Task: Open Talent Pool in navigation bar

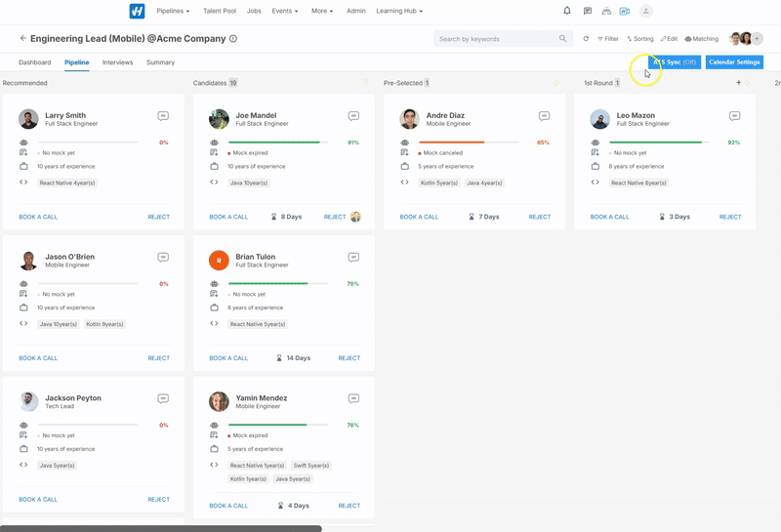Action: (219, 11)
